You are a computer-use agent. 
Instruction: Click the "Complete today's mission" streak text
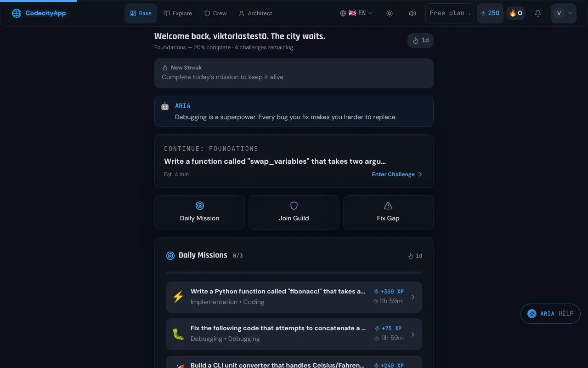tap(222, 77)
